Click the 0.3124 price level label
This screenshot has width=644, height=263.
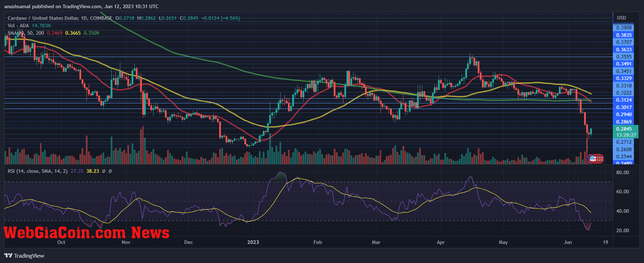[x=624, y=100]
